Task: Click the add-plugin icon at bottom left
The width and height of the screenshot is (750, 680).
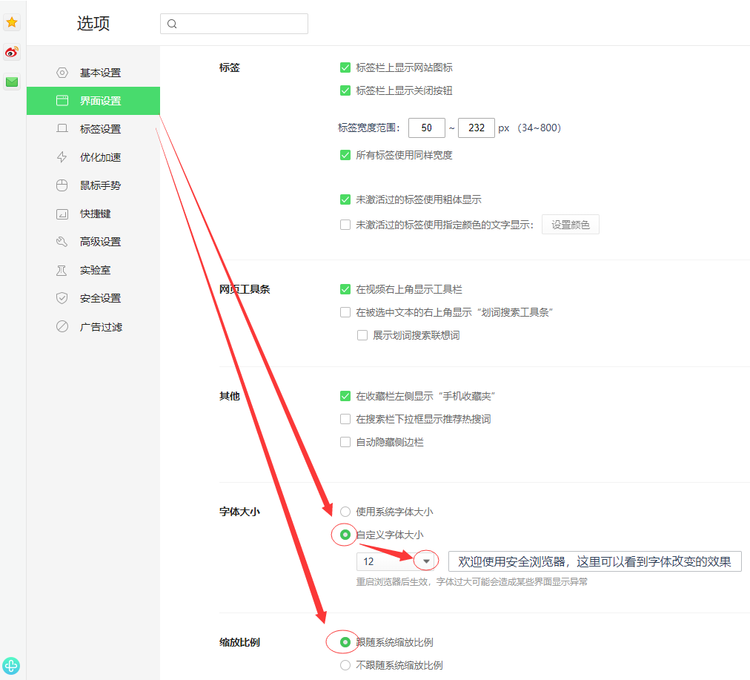Action: tap(12, 665)
